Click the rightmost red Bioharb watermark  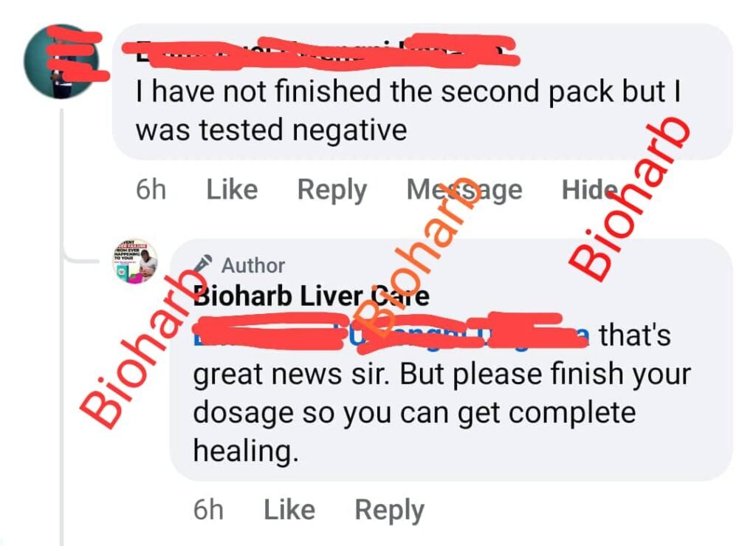[x=629, y=199]
